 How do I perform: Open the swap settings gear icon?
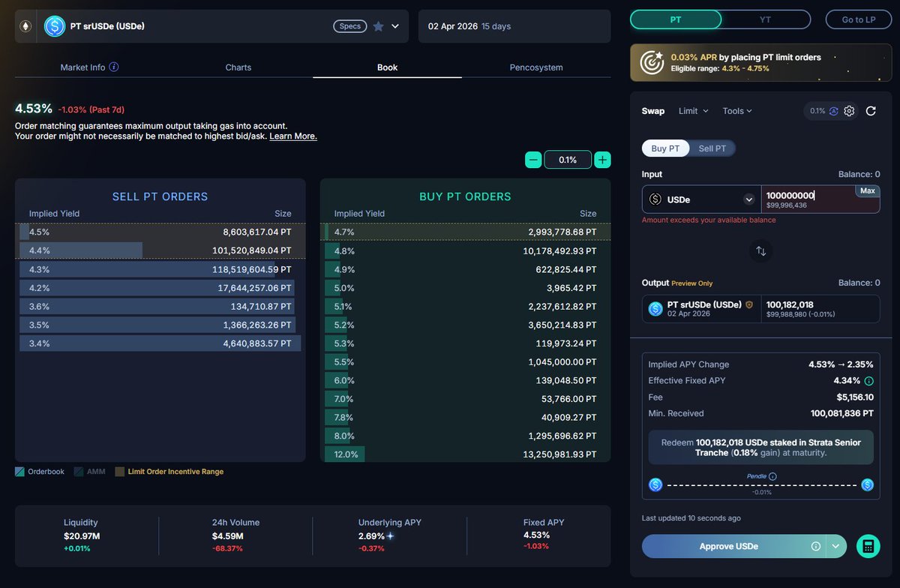click(x=849, y=111)
